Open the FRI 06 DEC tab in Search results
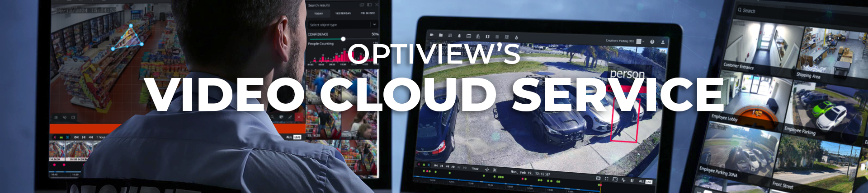Image resolution: width=868 pixels, height=193 pixels. [x=368, y=14]
